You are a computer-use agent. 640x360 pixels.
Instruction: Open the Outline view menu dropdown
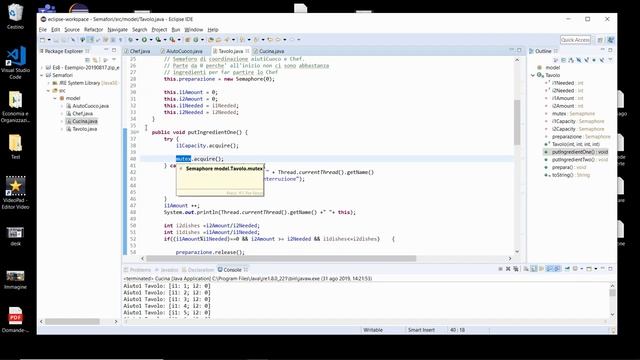tap(610, 60)
